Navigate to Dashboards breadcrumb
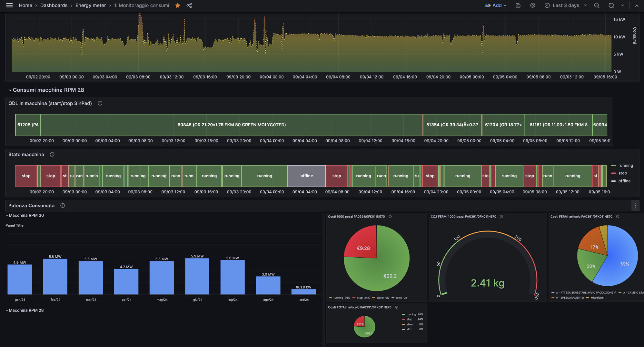644x347 pixels. (54, 5)
